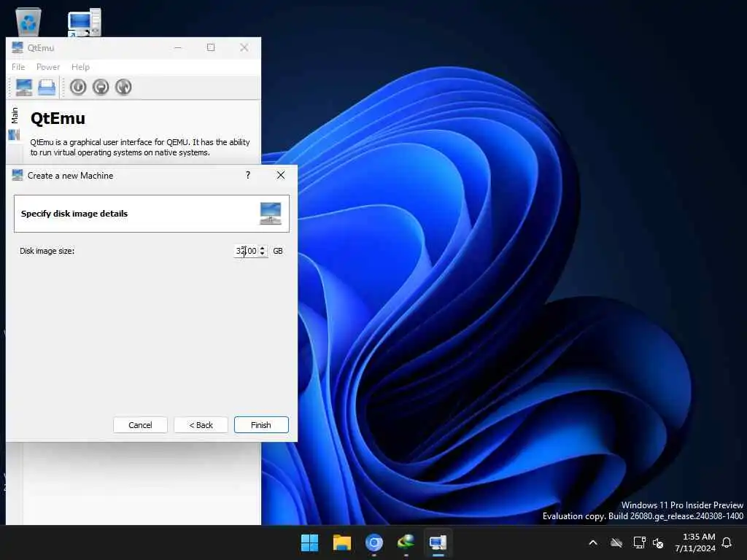Click the Cancel button in the wizard

140,425
